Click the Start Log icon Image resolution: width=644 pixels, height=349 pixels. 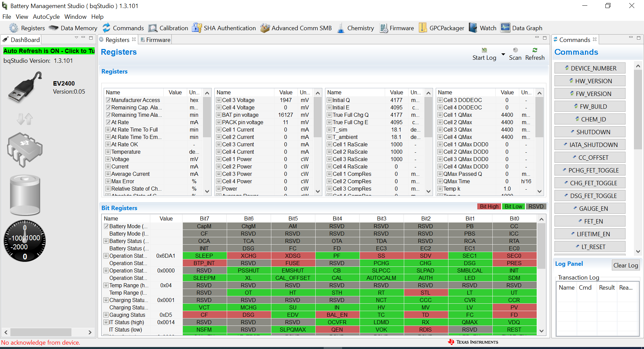(484, 50)
